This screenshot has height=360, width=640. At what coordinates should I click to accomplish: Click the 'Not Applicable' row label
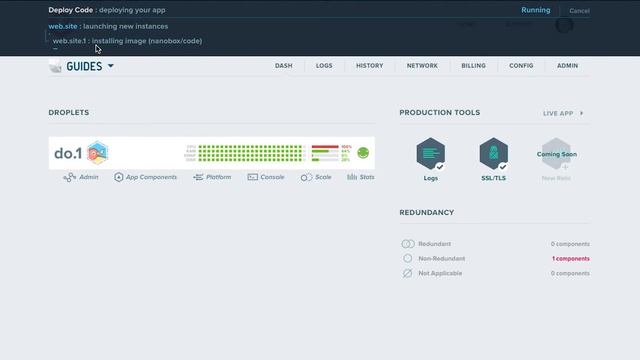coord(440,273)
